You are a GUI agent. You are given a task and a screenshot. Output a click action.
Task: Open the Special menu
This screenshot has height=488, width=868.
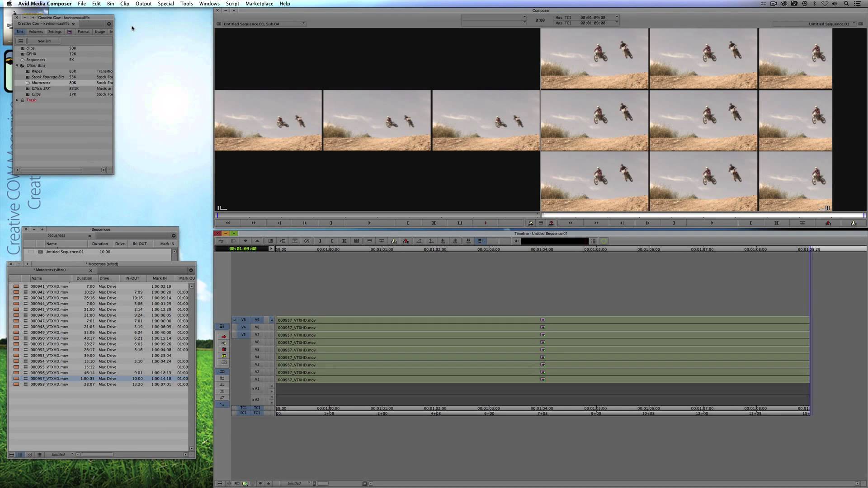166,4
